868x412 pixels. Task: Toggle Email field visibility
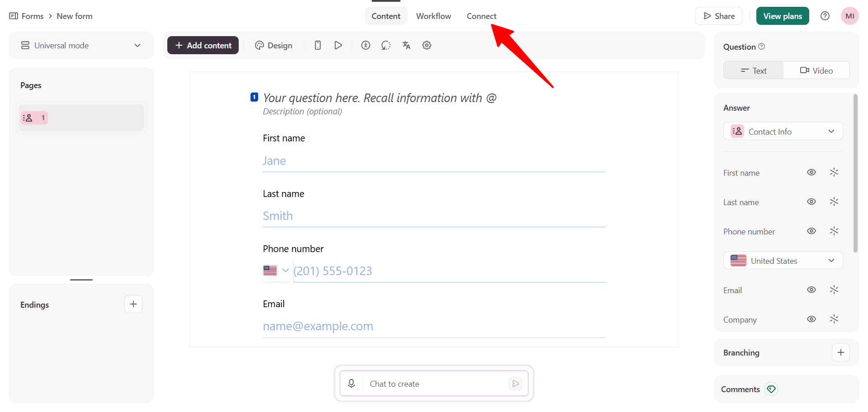tap(811, 290)
